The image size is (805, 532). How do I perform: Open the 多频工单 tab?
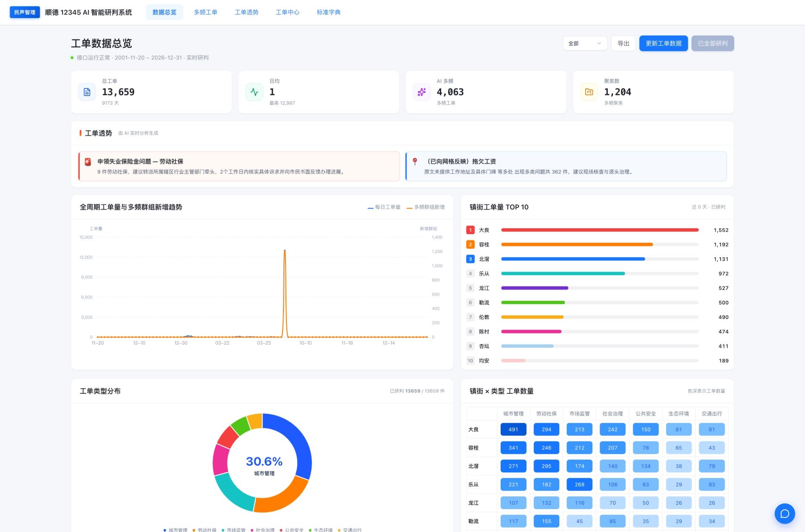pyautogui.click(x=205, y=12)
